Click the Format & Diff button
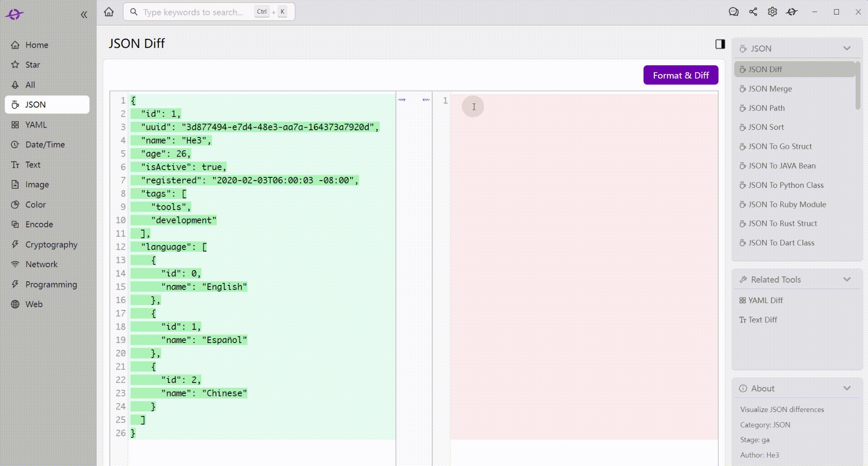Screen dimensions: 868x466 681,75
